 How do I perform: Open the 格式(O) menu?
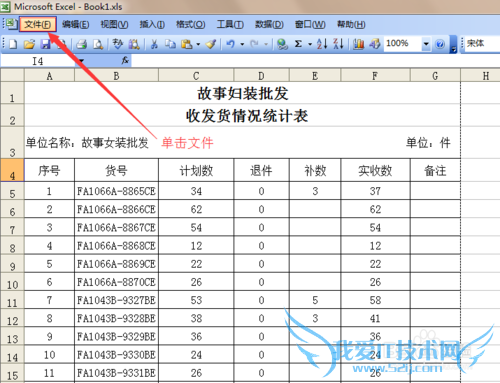[x=190, y=24]
